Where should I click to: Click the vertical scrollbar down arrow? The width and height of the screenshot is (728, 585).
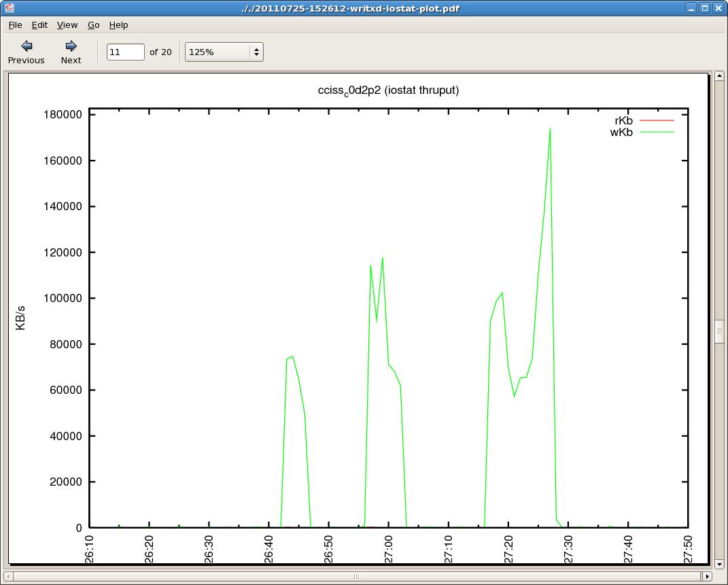pyautogui.click(x=719, y=564)
